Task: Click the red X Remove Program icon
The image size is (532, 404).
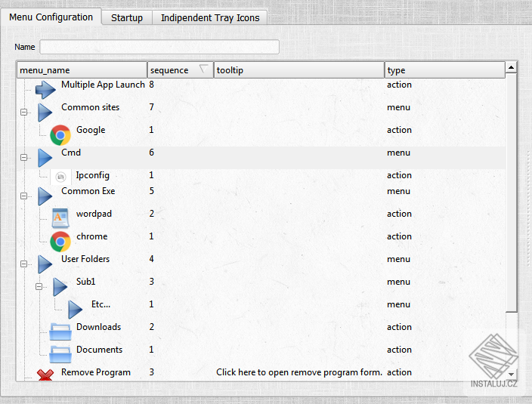Action: 45,375
